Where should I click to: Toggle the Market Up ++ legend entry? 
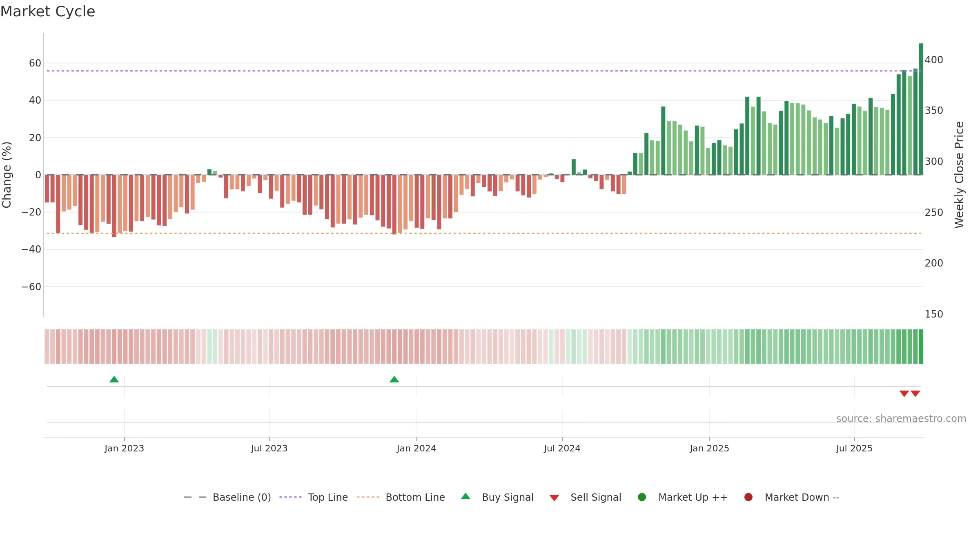click(x=683, y=497)
